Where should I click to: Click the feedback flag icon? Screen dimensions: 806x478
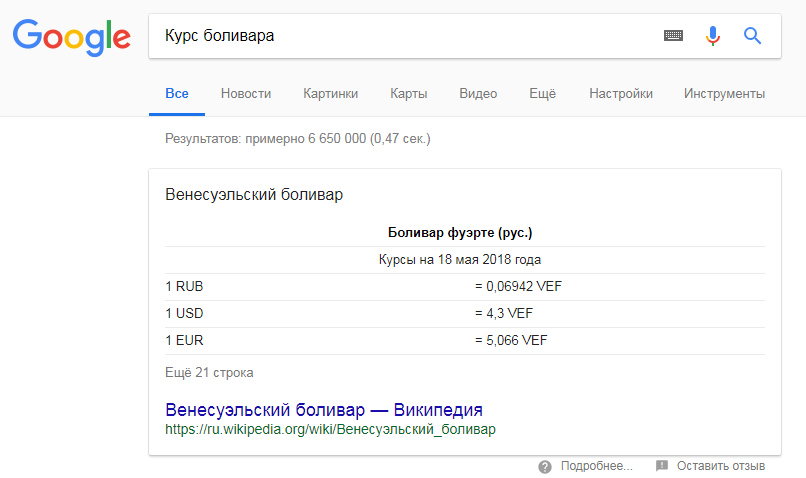(662, 466)
